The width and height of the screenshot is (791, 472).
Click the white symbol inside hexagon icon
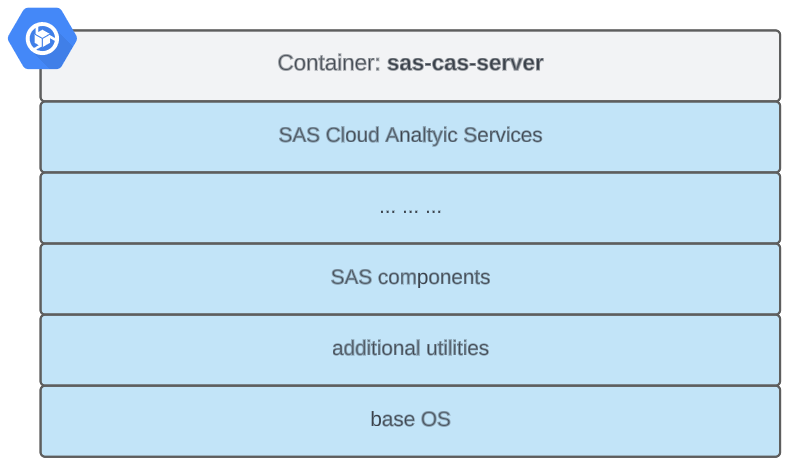pos(43,38)
